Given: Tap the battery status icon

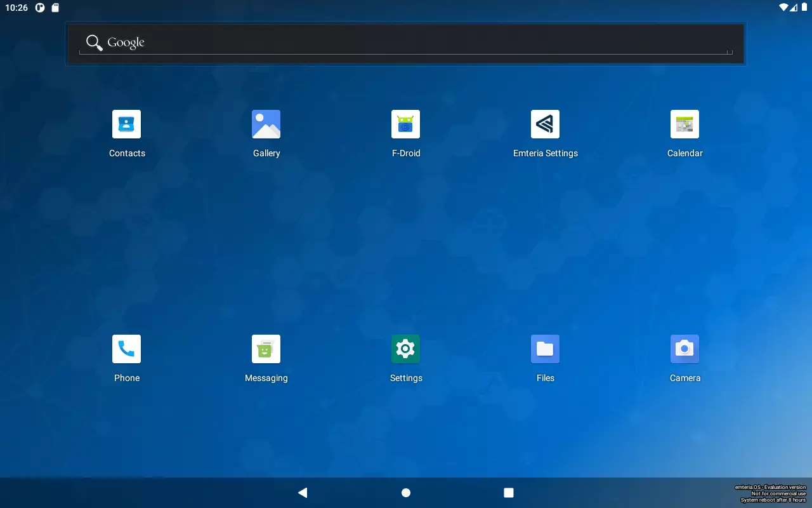Looking at the screenshot, I should tap(804, 8).
